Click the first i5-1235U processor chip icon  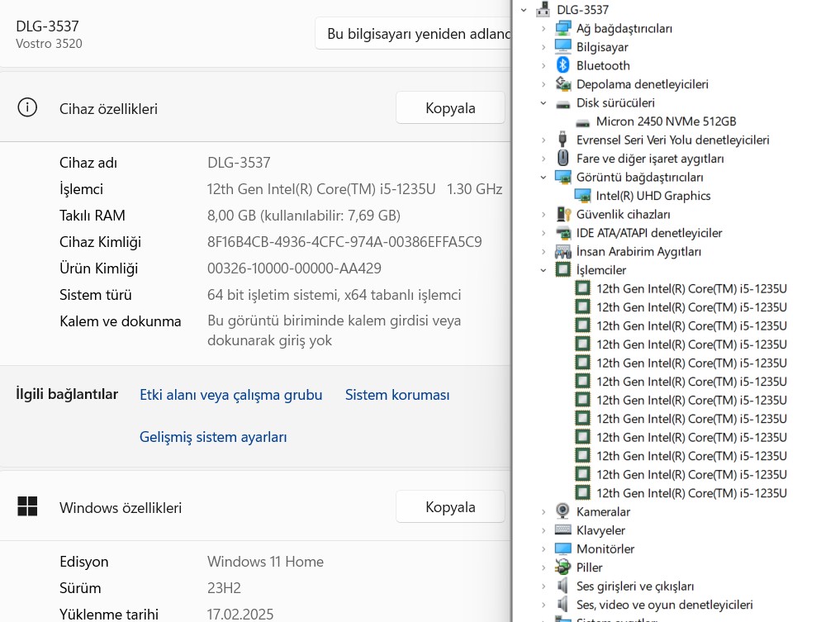tap(582, 288)
